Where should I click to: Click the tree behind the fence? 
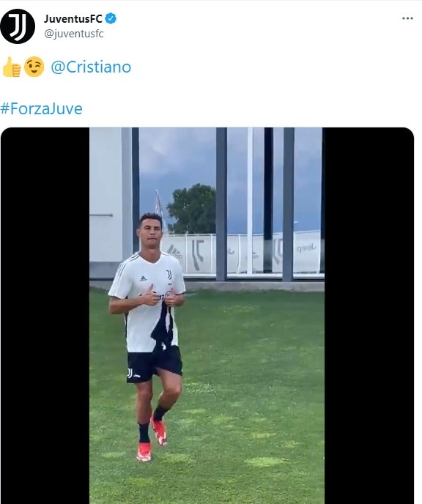pos(192,209)
